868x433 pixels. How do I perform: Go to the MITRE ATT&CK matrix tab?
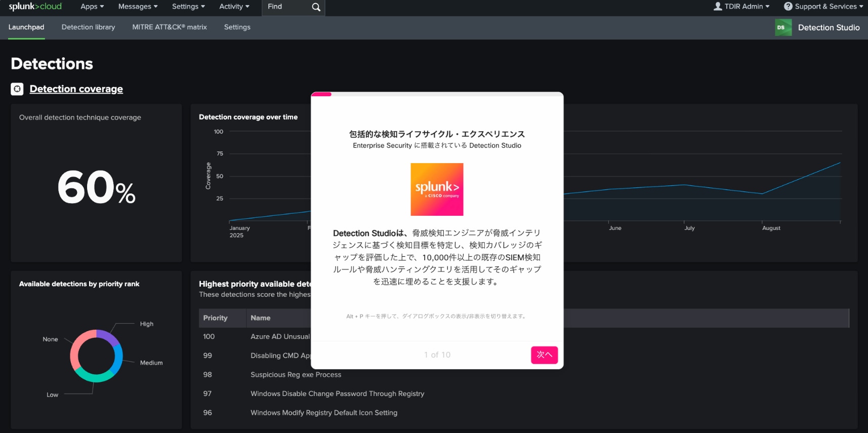click(x=170, y=27)
